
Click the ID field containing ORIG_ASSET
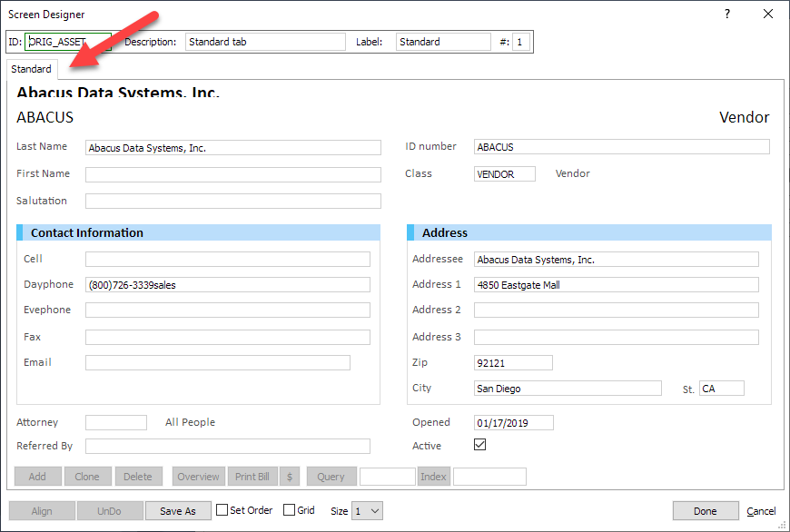[x=68, y=42]
